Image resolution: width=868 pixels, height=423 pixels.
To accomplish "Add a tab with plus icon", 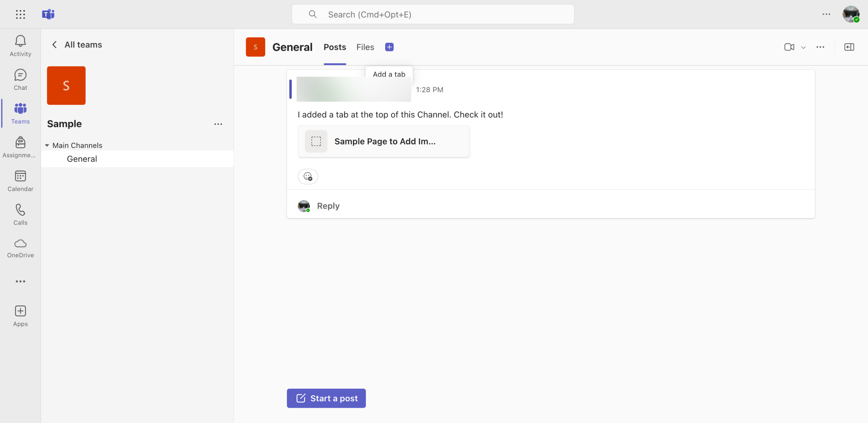I will tap(389, 47).
